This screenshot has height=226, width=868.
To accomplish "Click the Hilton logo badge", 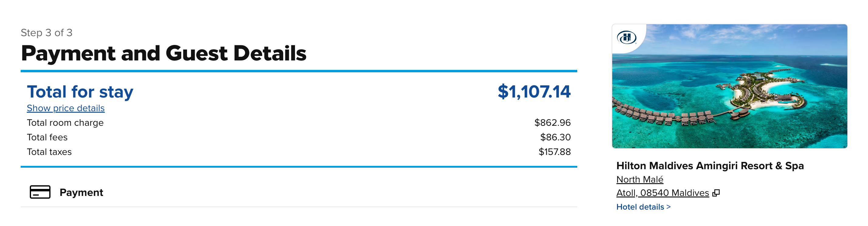I will coord(627,37).
